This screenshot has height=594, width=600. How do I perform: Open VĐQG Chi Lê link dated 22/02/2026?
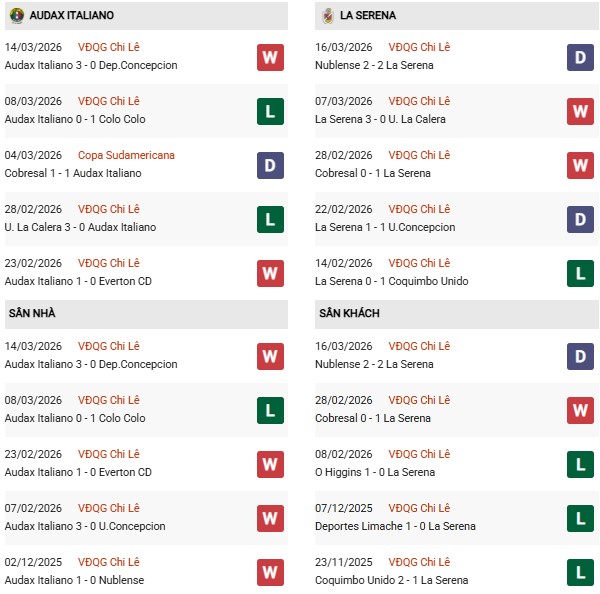[419, 209]
